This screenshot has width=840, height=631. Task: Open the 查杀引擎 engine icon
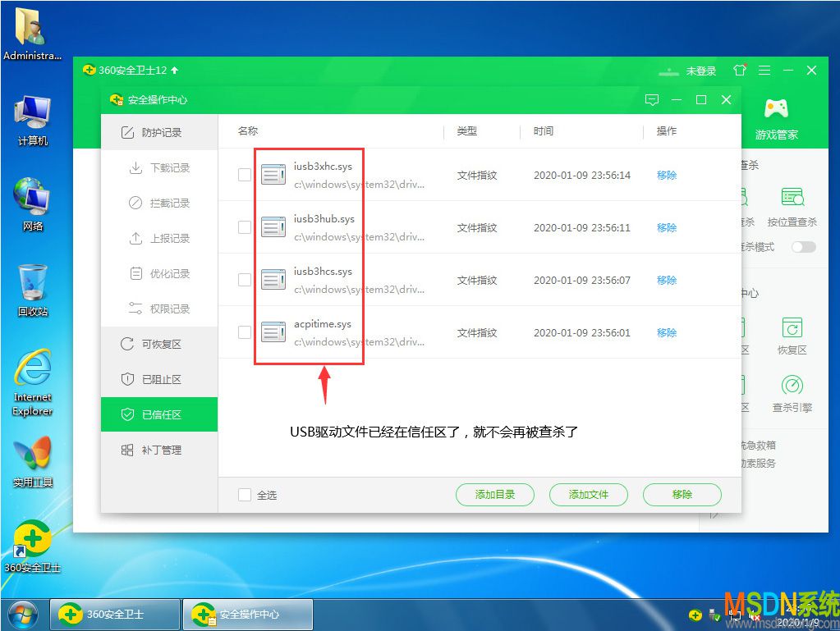tap(792, 386)
